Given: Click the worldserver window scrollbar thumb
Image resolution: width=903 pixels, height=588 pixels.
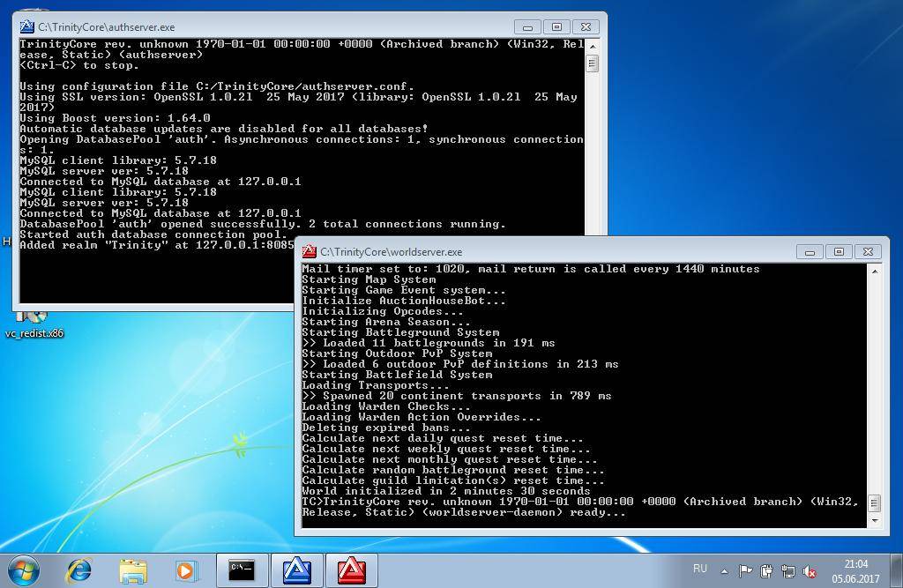Looking at the screenshot, I should [x=875, y=503].
